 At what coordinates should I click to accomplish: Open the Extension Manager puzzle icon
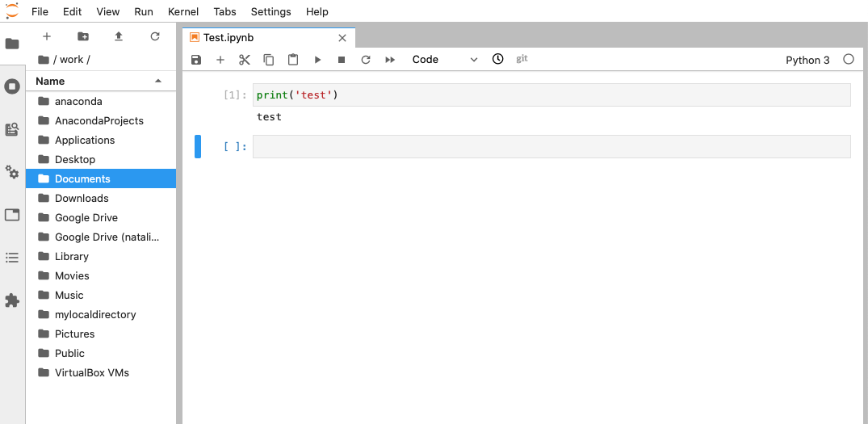click(x=12, y=300)
